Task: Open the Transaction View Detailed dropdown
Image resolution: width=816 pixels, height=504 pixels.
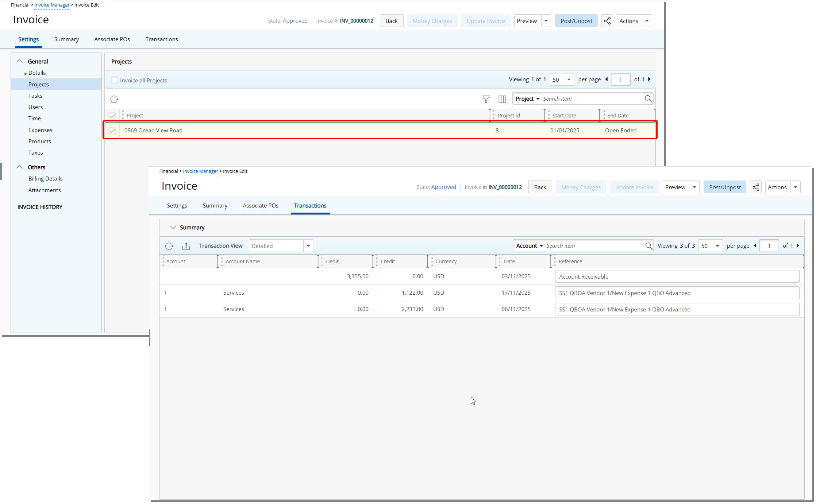Action: pyautogui.click(x=308, y=246)
